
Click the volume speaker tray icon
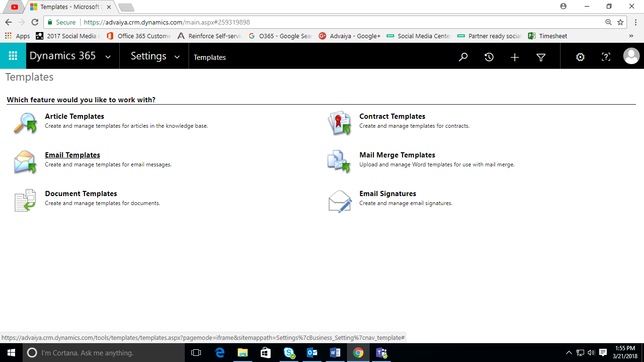(591, 353)
